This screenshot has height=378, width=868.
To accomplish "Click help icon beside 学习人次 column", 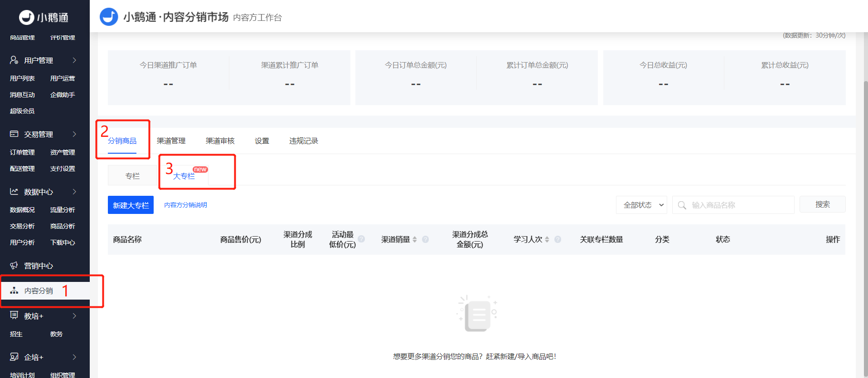I will pos(558,239).
